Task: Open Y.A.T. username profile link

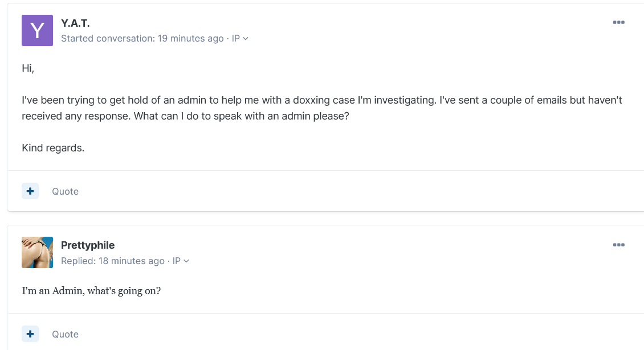Action: pos(75,23)
